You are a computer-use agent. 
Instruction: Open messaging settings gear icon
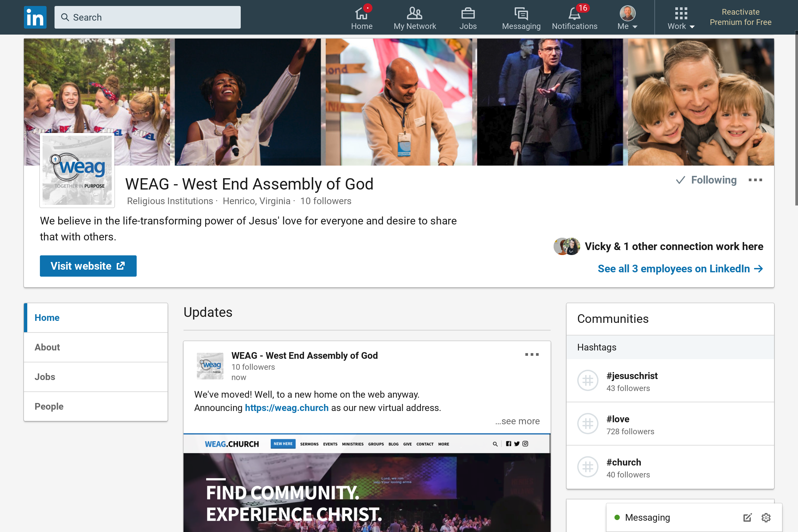pyautogui.click(x=766, y=517)
